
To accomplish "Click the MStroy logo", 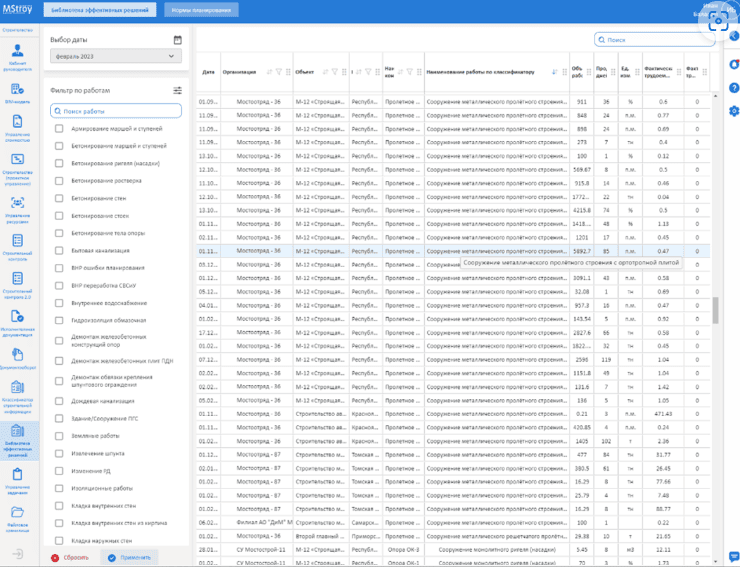I will [17, 9].
